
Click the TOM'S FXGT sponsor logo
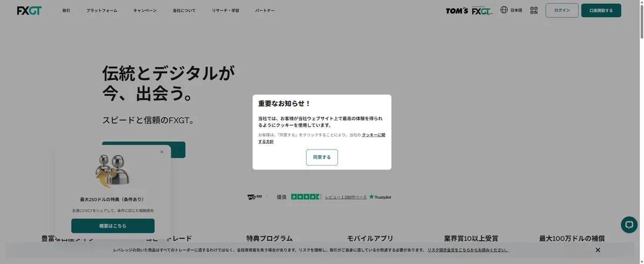point(469,11)
